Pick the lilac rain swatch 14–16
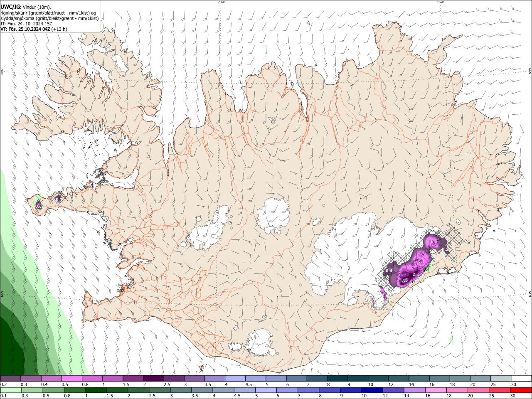Screen dimensions: 532x399 click(414, 390)
